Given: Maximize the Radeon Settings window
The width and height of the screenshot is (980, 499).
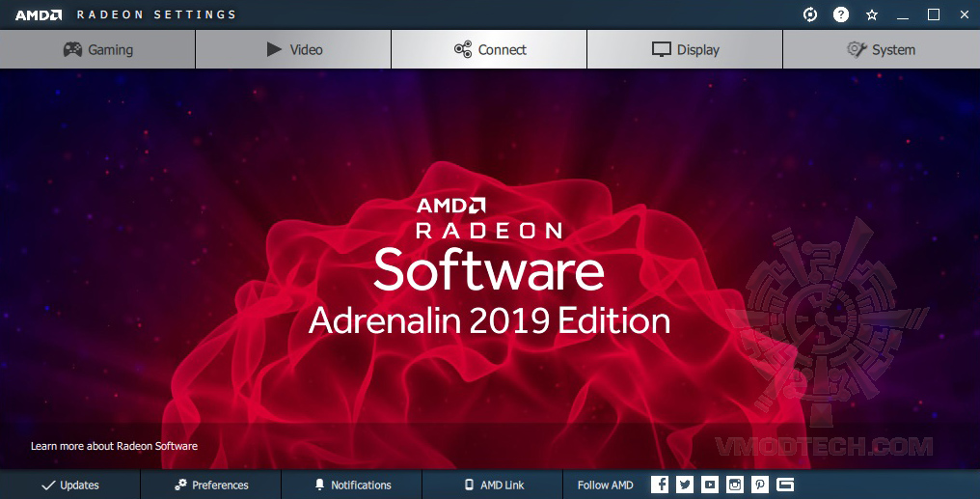Looking at the screenshot, I should 934,14.
